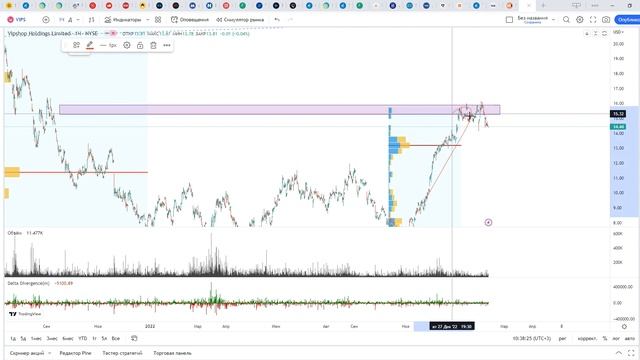Lock the selected drawing

[x=140, y=45]
